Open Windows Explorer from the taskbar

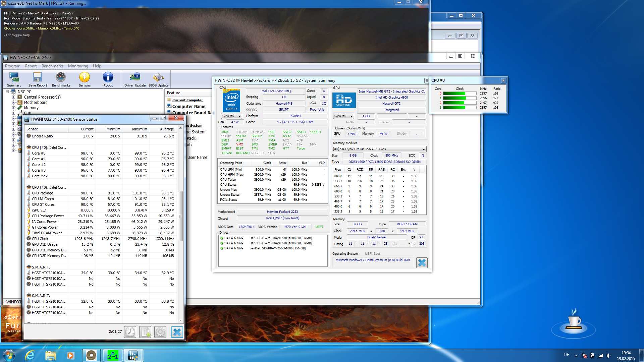50,355
